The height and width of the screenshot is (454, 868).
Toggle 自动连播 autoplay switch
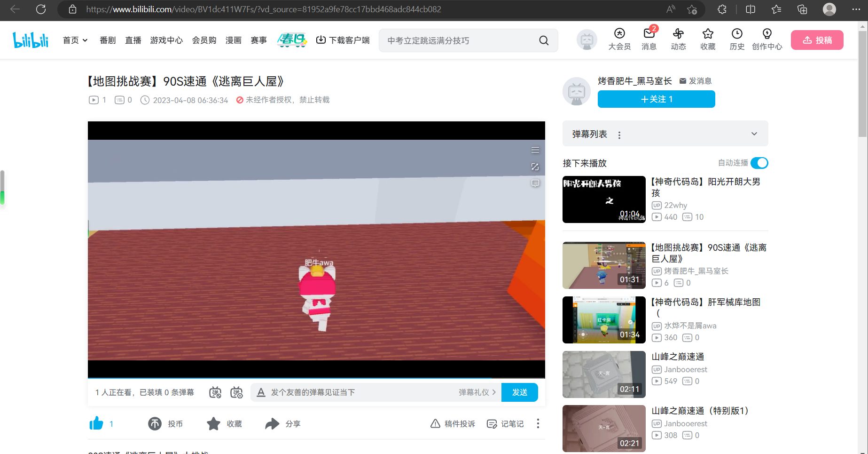pyautogui.click(x=759, y=163)
